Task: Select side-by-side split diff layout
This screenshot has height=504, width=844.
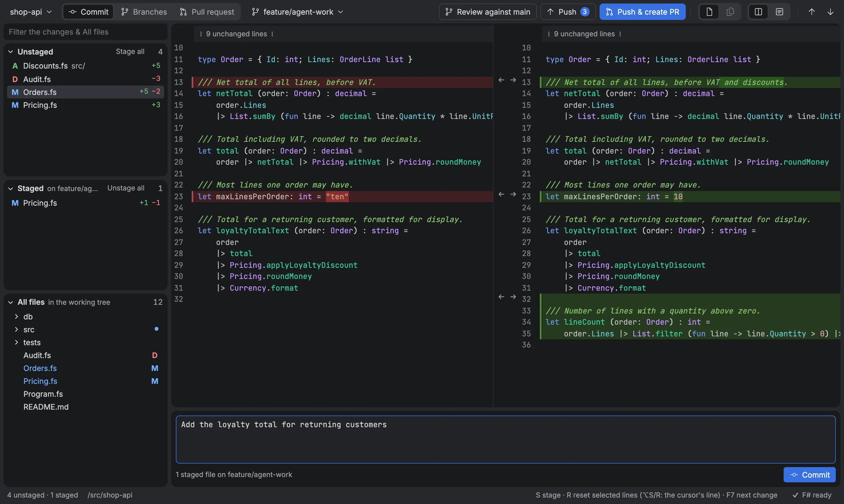Action: [x=758, y=12]
